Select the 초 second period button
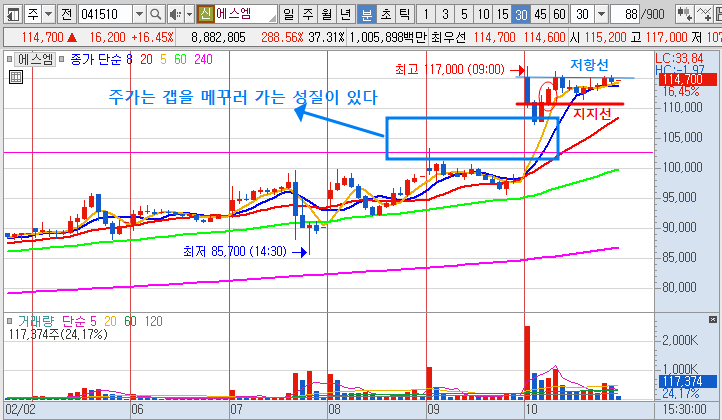The image size is (722, 420). pyautogui.click(x=386, y=14)
